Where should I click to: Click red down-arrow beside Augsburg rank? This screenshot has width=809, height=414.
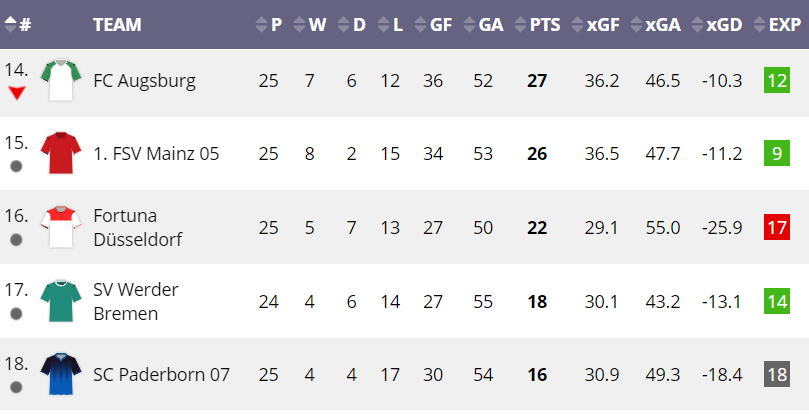[17, 93]
